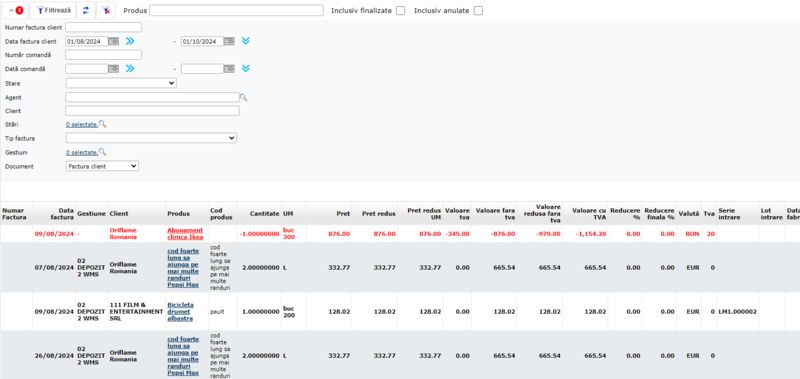Viewport: 800px width, 379px height.
Task: Sort by the Valoare cu TVA column header
Action: [589, 214]
